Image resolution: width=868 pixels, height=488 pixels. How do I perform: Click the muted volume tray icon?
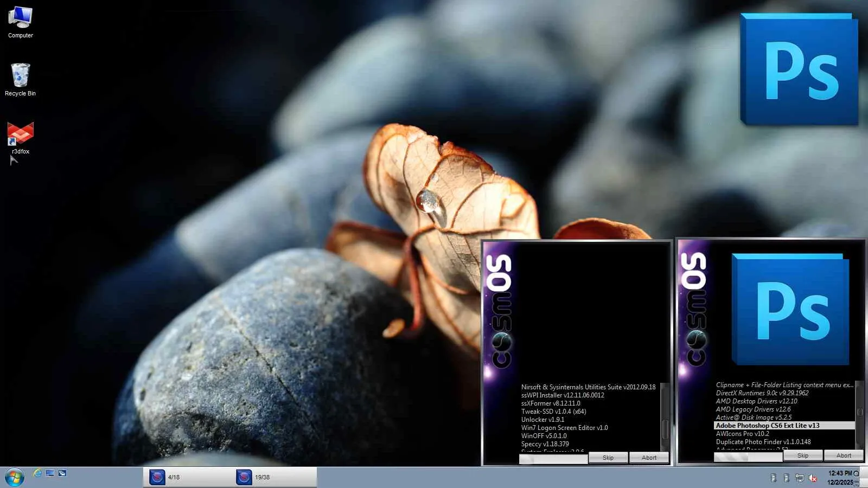(x=813, y=478)
